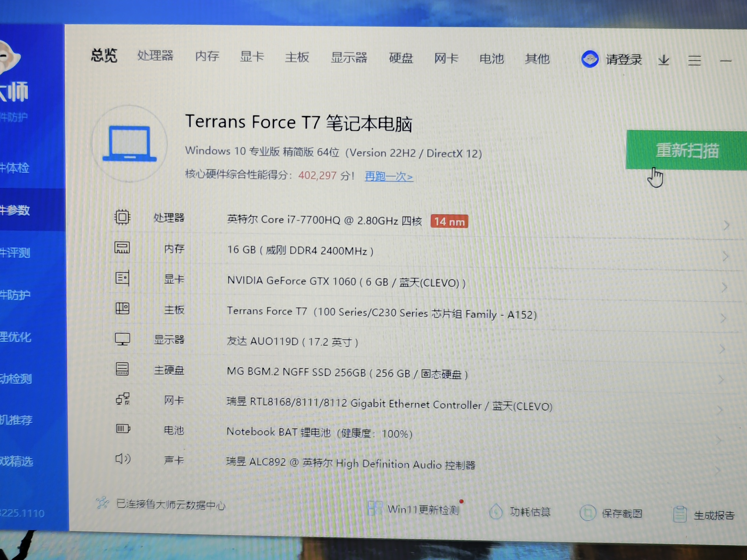The image size is (747, 560).
Task: Open the 显卡 tab
Action: pyautogui.click(x=252, y=56)
